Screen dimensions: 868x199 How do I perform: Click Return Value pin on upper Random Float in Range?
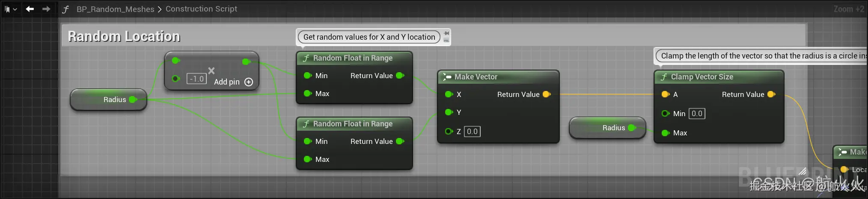400,76
